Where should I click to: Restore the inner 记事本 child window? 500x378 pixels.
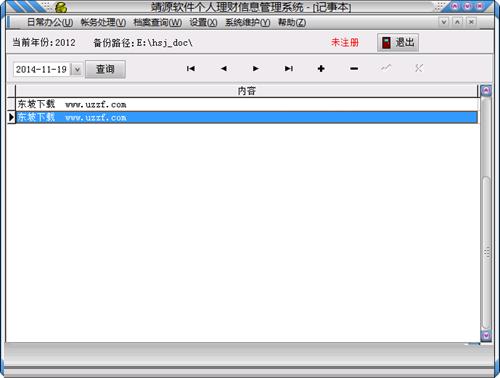point(457,22)
